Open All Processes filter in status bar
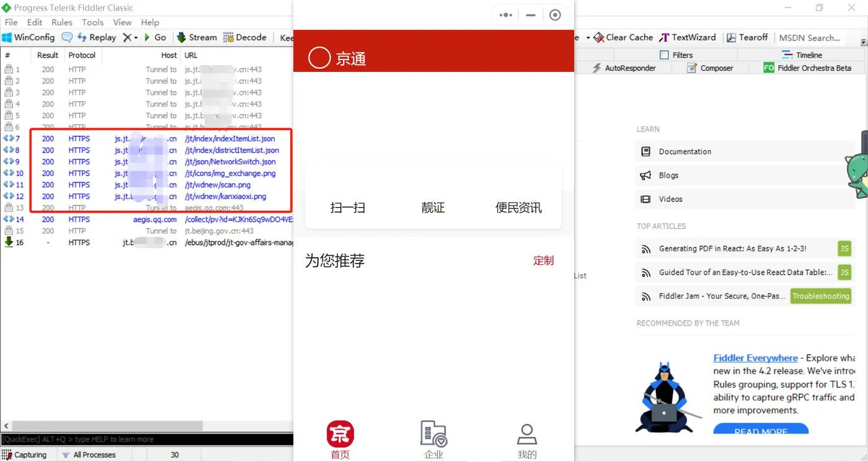This screenshot has height=462, width=868. (89, 455)
